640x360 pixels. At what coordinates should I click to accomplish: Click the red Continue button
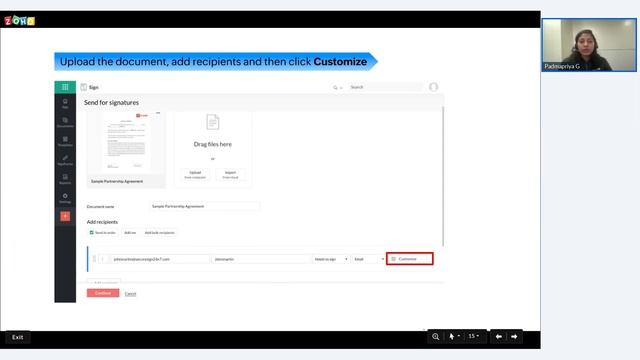103,293
